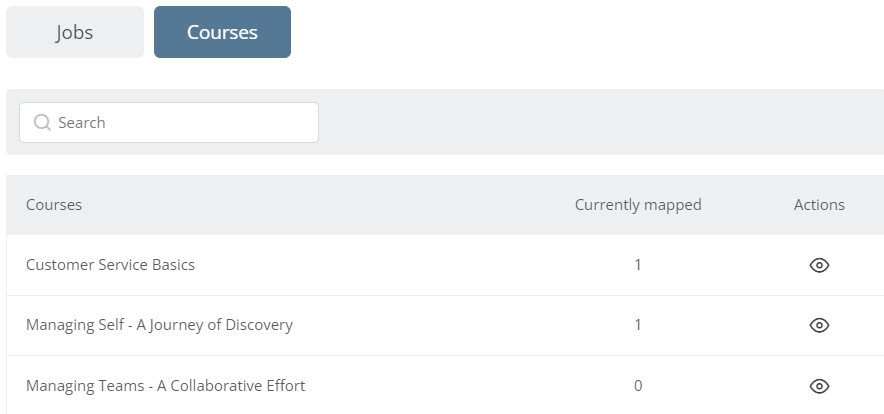View Customer Service Basics with the eye icon
Image resolution: width=884 pixels, height=414 pixels.
pos(819,265)
